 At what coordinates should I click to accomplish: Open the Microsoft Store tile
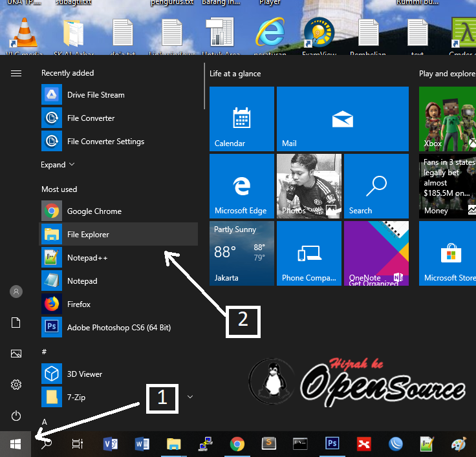tap(448, 253)
